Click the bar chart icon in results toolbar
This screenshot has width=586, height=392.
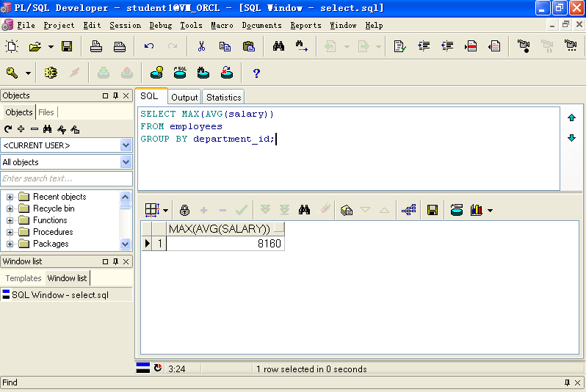(x=477, y=210)
